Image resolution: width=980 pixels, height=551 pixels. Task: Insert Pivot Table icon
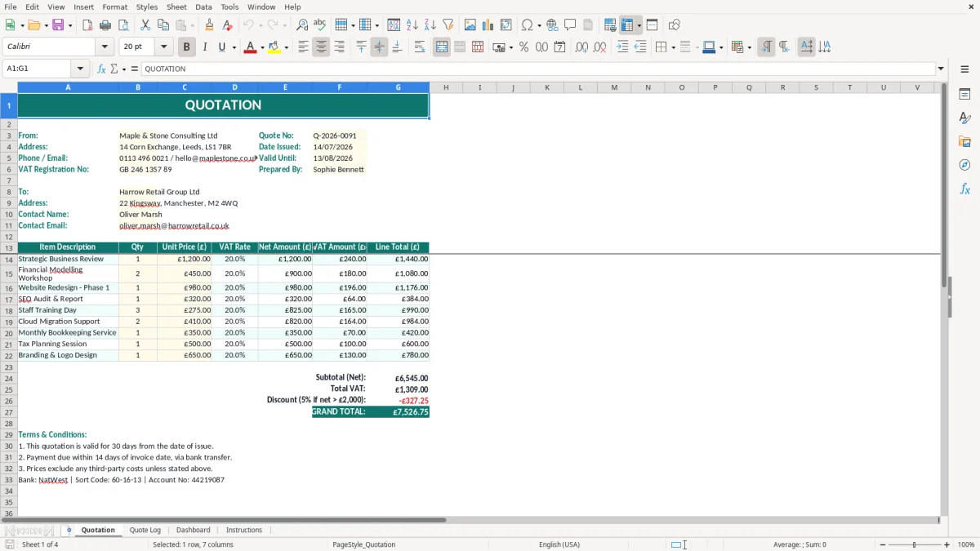[x=506, y=25]
